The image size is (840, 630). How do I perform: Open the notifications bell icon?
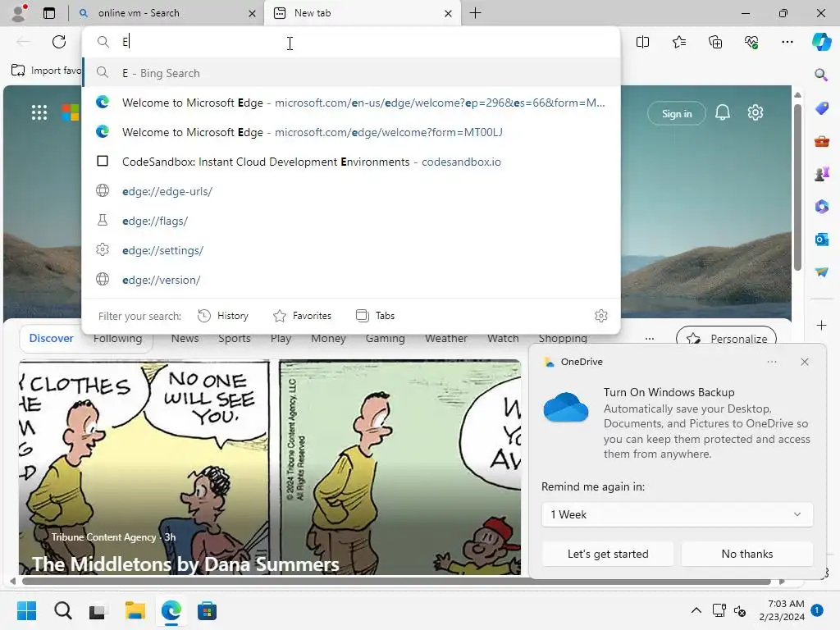point(722,112)
